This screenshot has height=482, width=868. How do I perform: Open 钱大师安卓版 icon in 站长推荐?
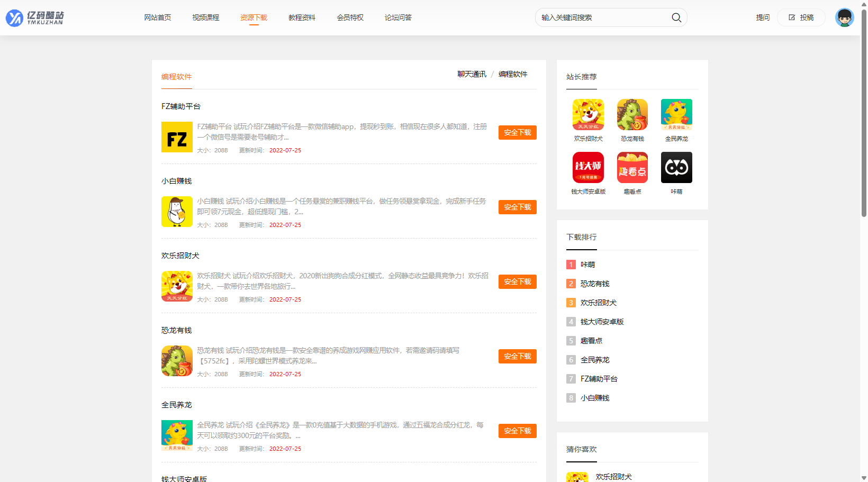pyautogui.click(x=588, y=167)
